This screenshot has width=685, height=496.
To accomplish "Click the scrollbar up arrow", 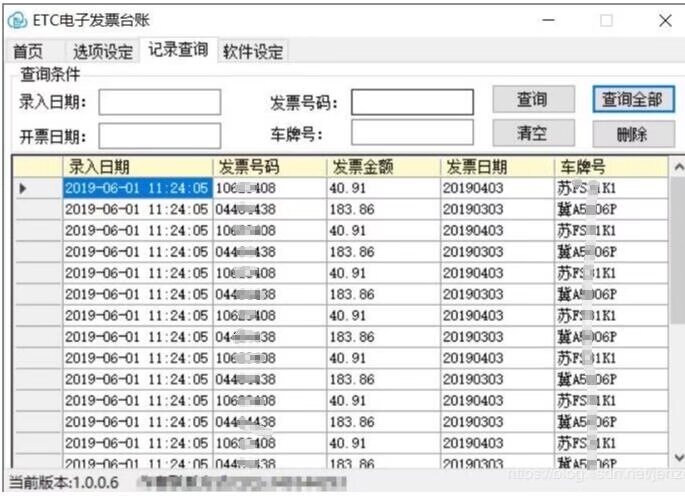I will pos(677,167).
